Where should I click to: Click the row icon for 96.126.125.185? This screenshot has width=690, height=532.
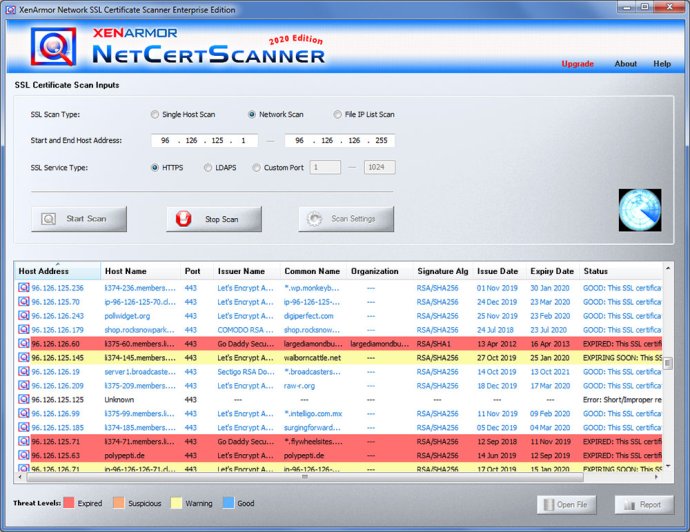point(23,427)
